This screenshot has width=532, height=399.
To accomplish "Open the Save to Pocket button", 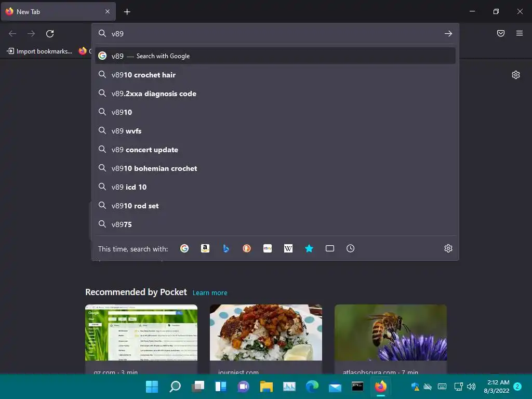I will point(501,33).
